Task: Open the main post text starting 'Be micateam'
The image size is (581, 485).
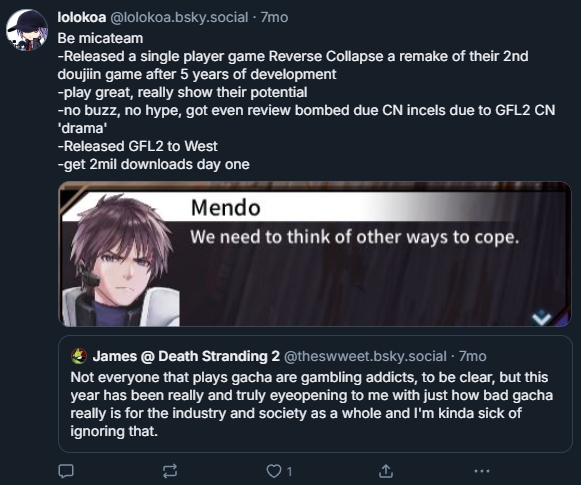Action: coord(306,101)
